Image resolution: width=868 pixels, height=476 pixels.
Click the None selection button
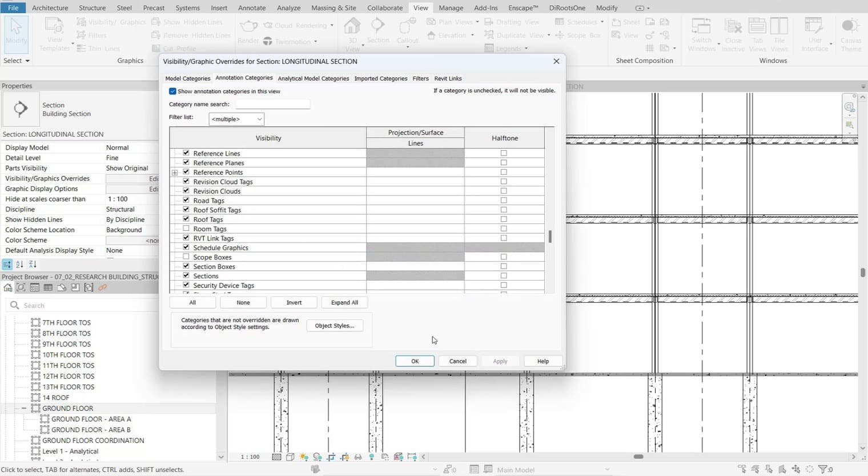click(x=243, y=303)
